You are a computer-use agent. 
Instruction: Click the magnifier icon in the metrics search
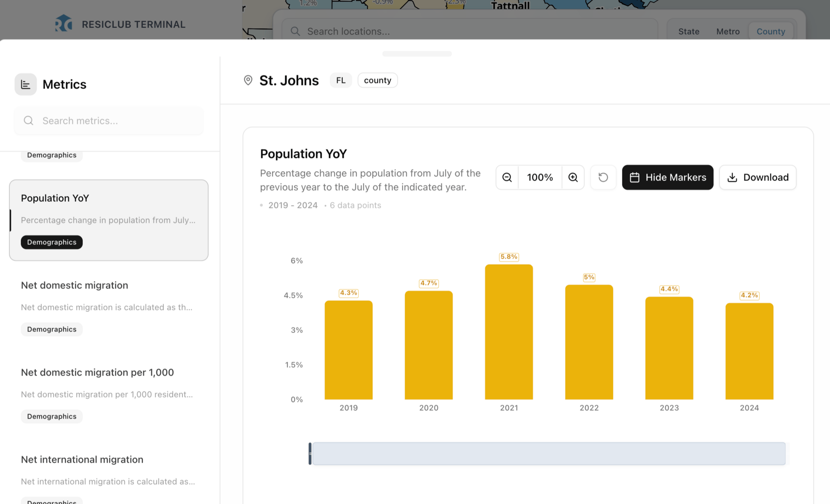pyautogui.click(x=29, y=121)
